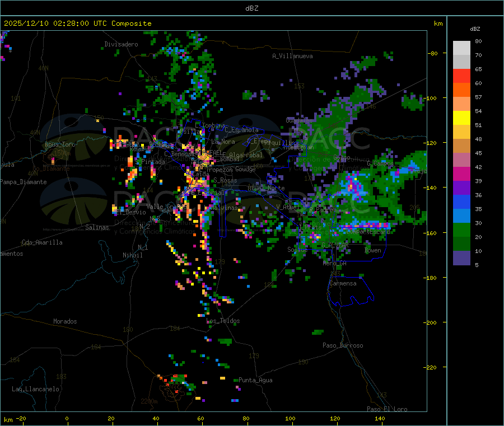
Task: Click the blue 35 dBZ legend swatch
Action: point(461,202)
